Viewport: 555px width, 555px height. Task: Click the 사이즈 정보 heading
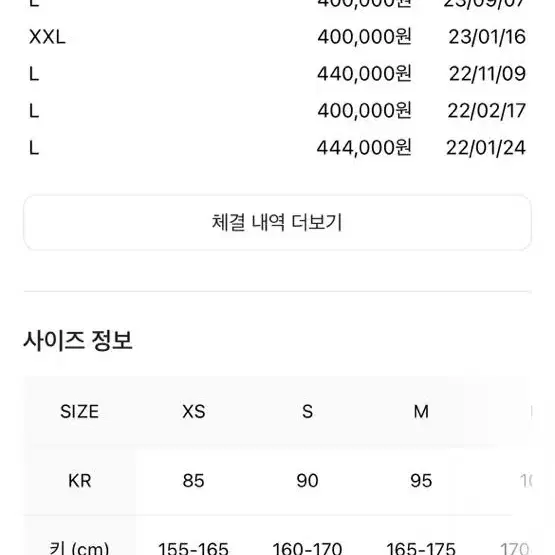78,341
